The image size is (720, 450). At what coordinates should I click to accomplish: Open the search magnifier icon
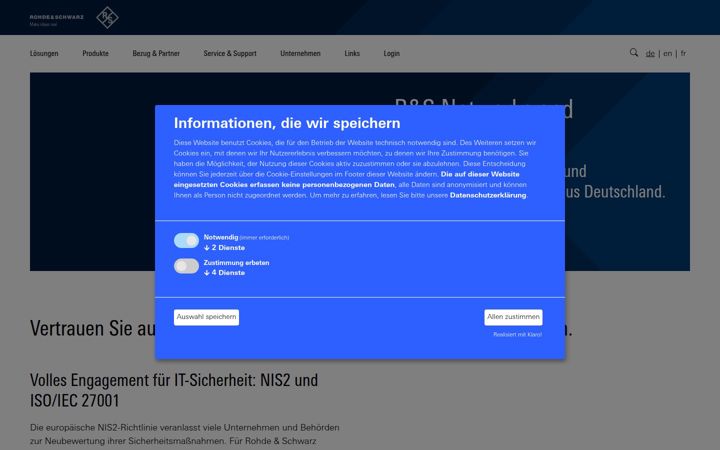click(x=634, y=52)
